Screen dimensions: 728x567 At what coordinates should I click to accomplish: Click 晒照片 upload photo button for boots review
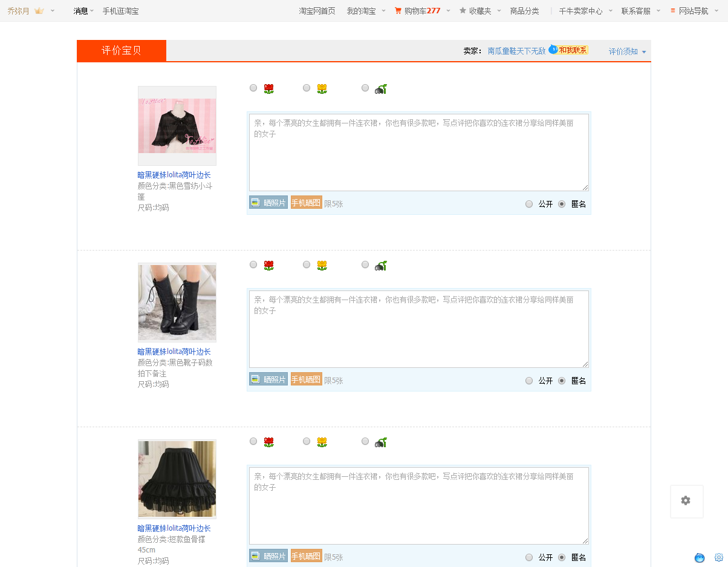point(268,379)
